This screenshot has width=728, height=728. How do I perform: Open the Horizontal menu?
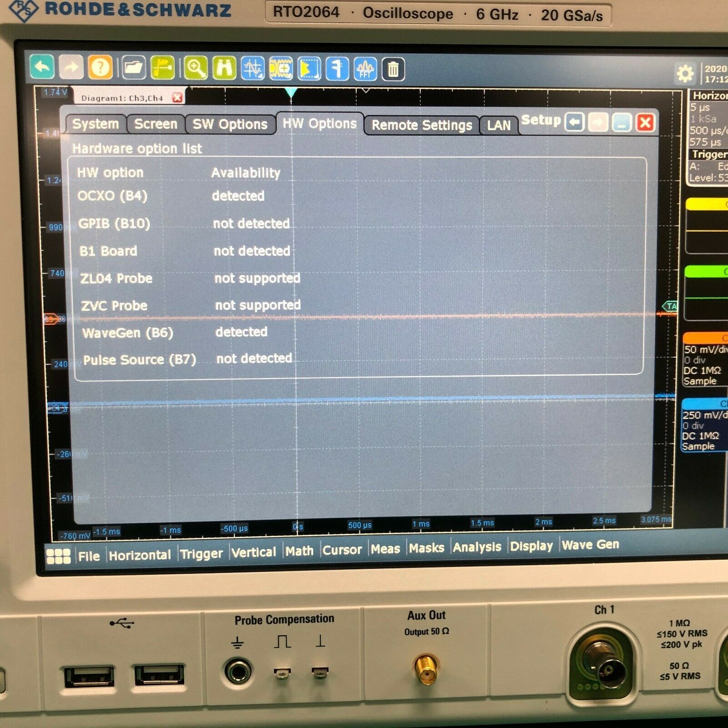pos(140,555)
